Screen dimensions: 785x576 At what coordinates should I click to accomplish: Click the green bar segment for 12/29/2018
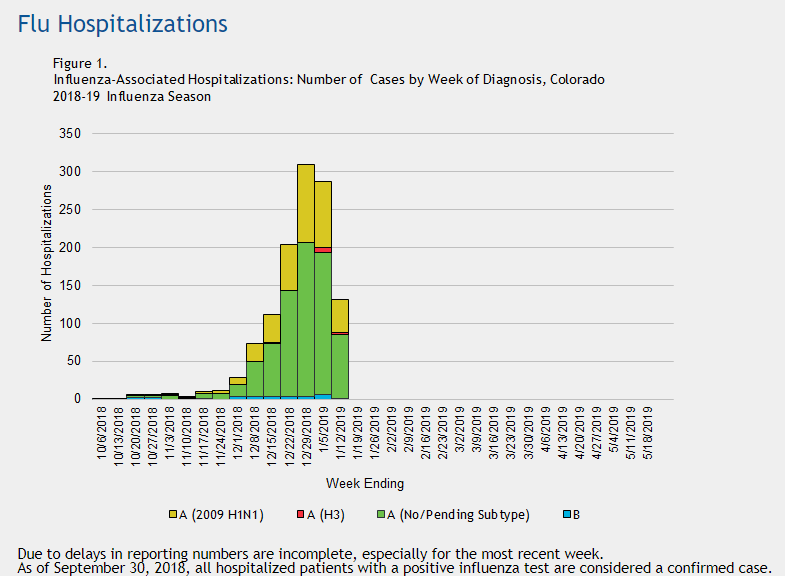pyautogui.click(x=306, y=318)
